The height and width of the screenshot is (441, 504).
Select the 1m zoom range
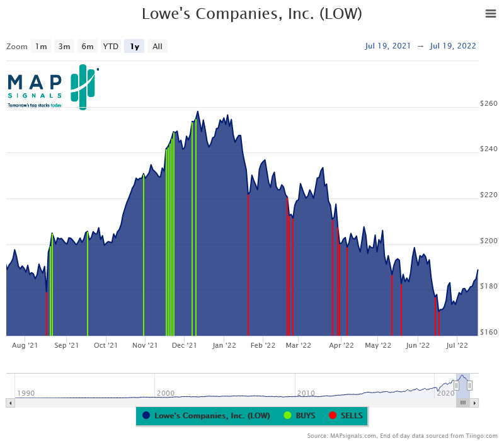pos(41,46)
